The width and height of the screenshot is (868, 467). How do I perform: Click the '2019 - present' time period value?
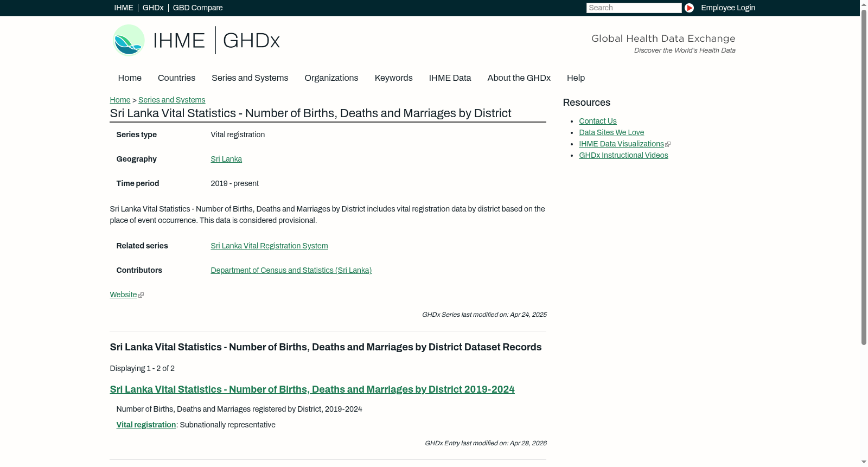234,183
